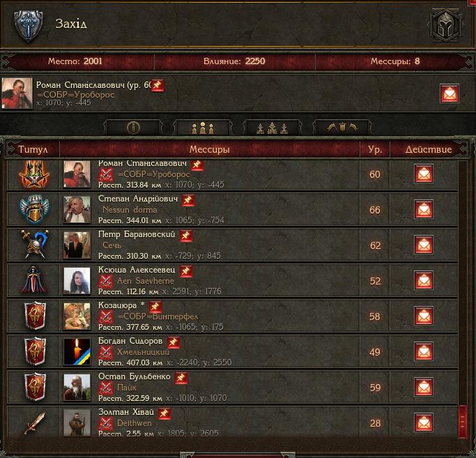Open the Nessun dorma league link
The image size is (476, 458).
[130, 210]
